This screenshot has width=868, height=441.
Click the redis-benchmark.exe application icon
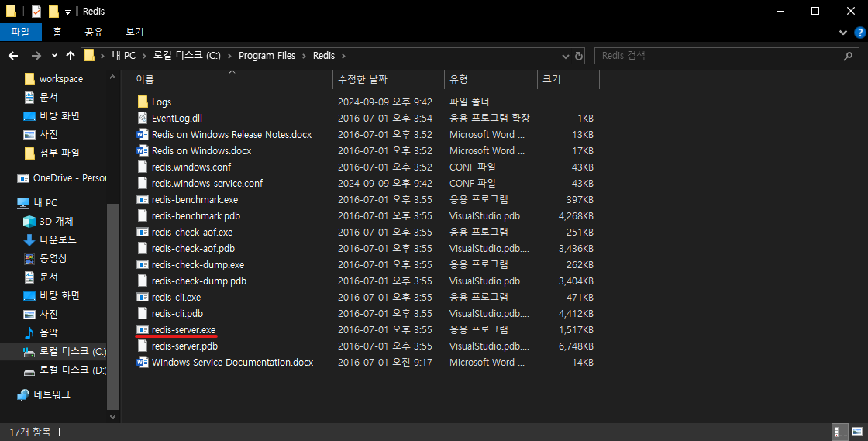[x=143, y=200]
